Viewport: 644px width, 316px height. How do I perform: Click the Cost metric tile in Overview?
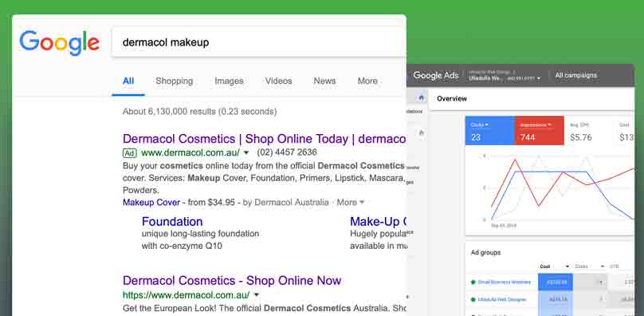624,131
